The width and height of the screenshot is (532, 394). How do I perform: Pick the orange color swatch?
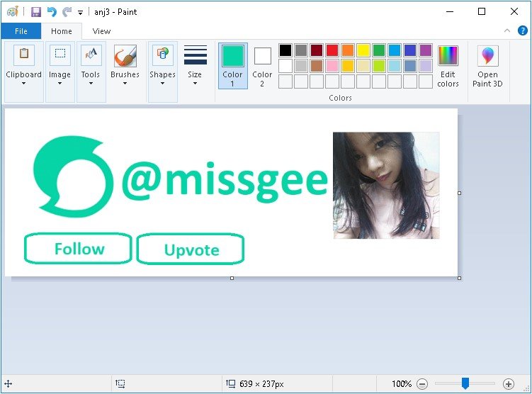(348, 50)
